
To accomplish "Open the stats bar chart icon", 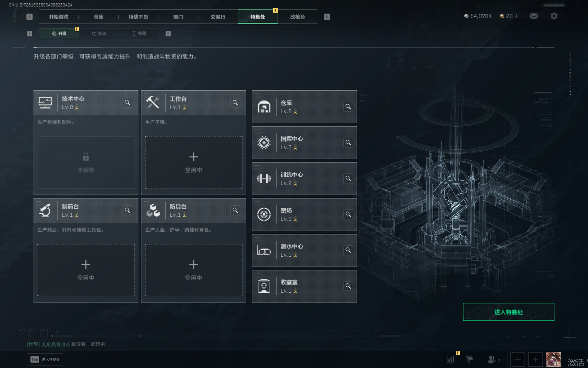I will point(450,359).
